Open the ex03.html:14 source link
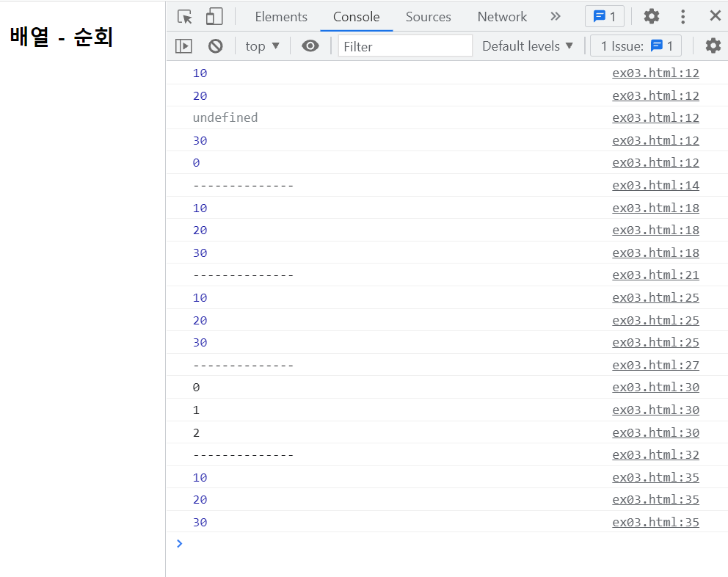The width and height of the screenshot is (728, 577). click(x=655, y=186)
